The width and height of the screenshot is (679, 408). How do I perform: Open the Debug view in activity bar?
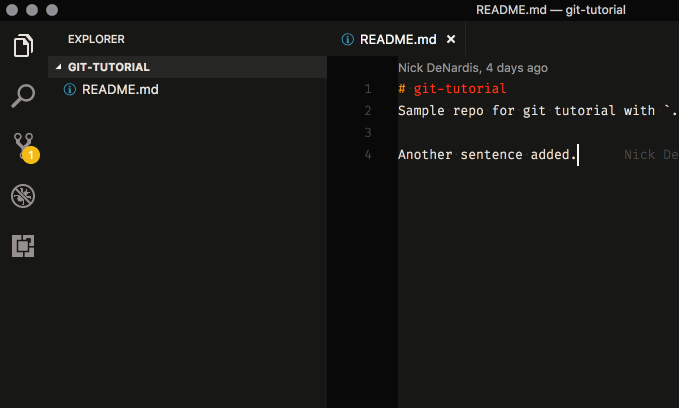(23, 196)
